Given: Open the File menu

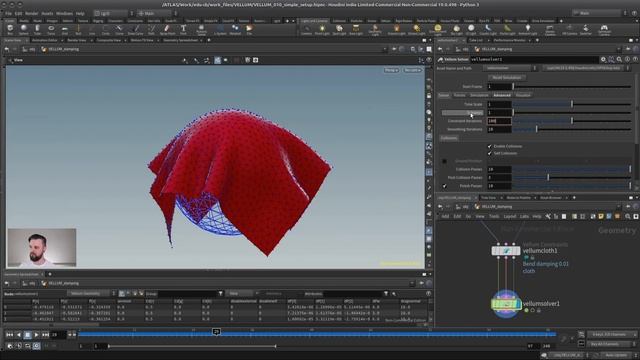Looking at the screenshot, I should (x=8, y=13).
